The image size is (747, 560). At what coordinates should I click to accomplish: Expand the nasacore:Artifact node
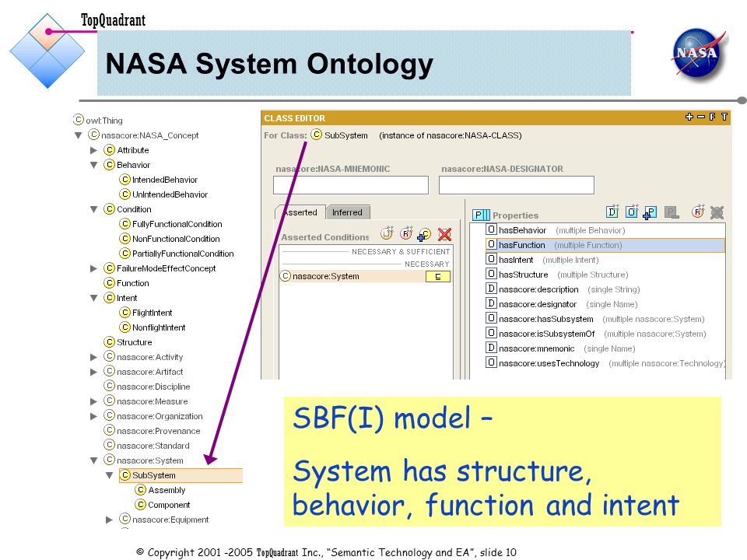click(x=94, y=372)
